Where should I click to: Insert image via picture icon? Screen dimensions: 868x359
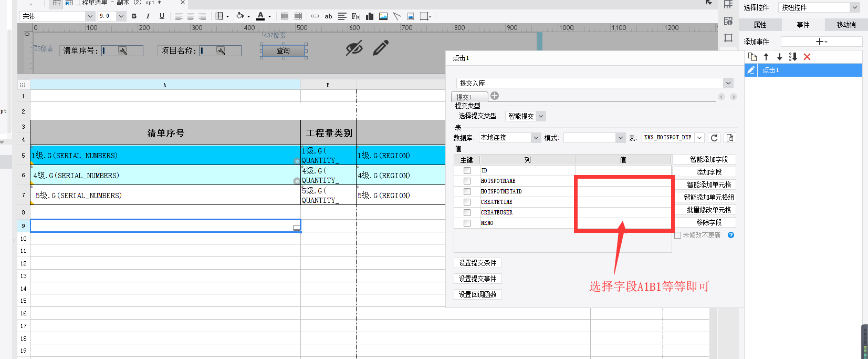[383, 16]
